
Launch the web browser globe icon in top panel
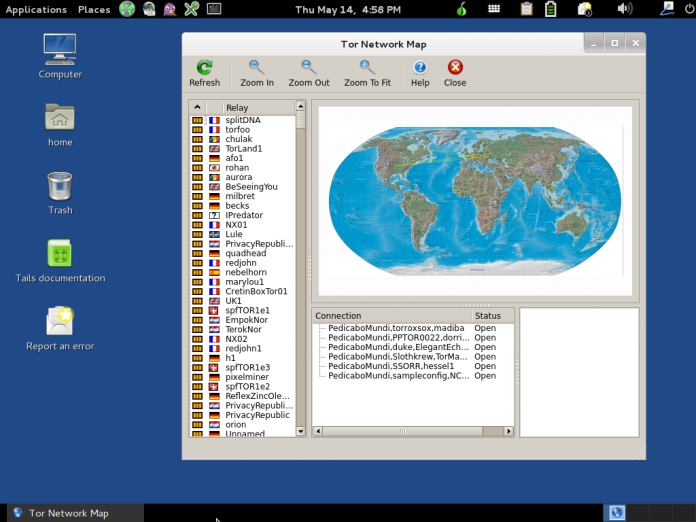point(127,9)
